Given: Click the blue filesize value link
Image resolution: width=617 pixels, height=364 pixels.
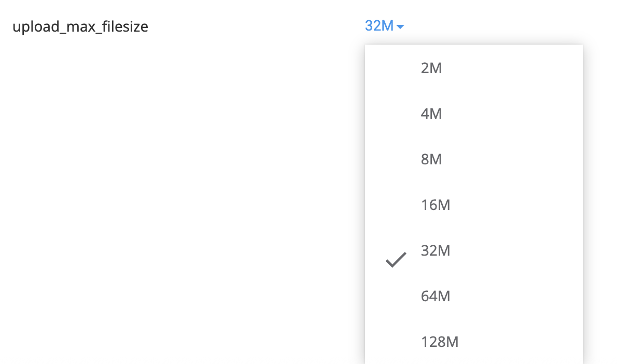Looking at the screenshot, I should [x=379, y=26].
